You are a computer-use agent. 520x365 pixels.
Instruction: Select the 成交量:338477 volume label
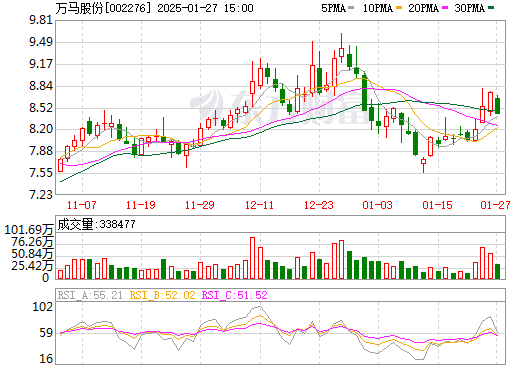(x=96, y=224)
